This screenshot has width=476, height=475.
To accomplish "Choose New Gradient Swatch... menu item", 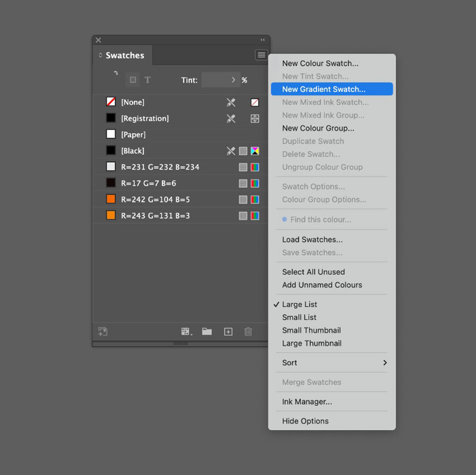I will pyautogui.click(x=332, y=89).
